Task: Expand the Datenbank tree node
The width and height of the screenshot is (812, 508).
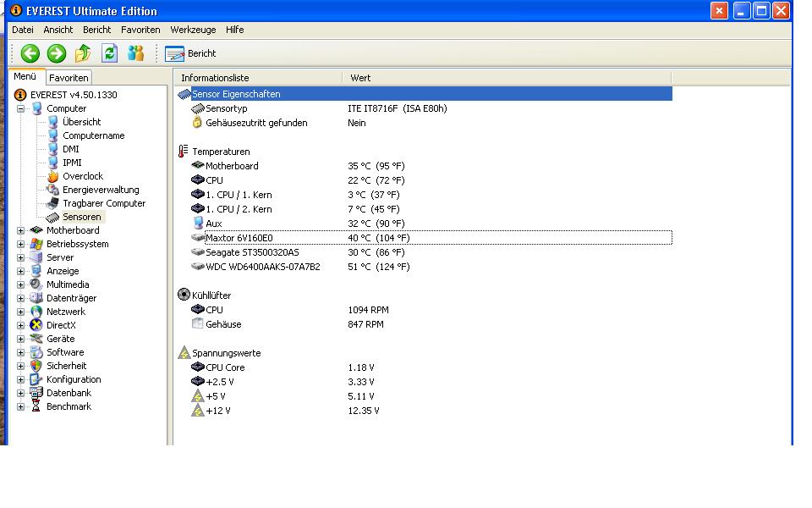Action: click(x=20, y=393)
